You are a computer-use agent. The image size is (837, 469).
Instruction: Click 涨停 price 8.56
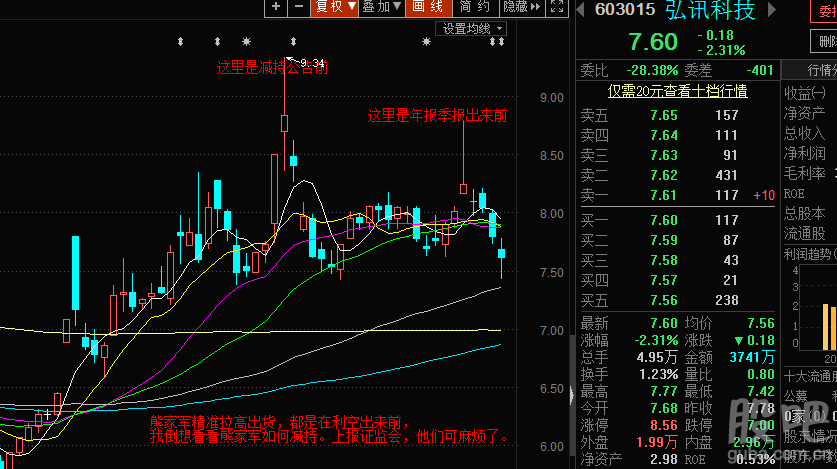(x=664, y=426)
